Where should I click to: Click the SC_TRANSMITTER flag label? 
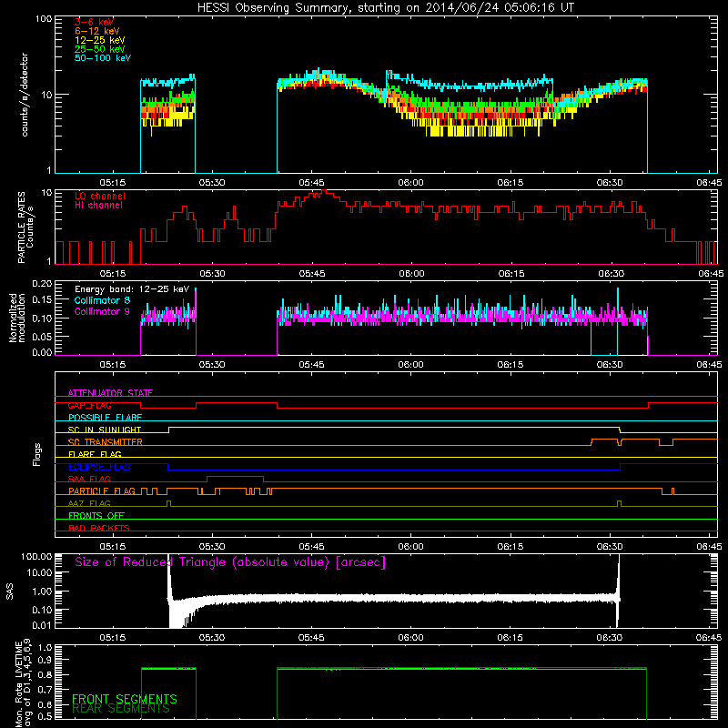click(x=105, y=442)
